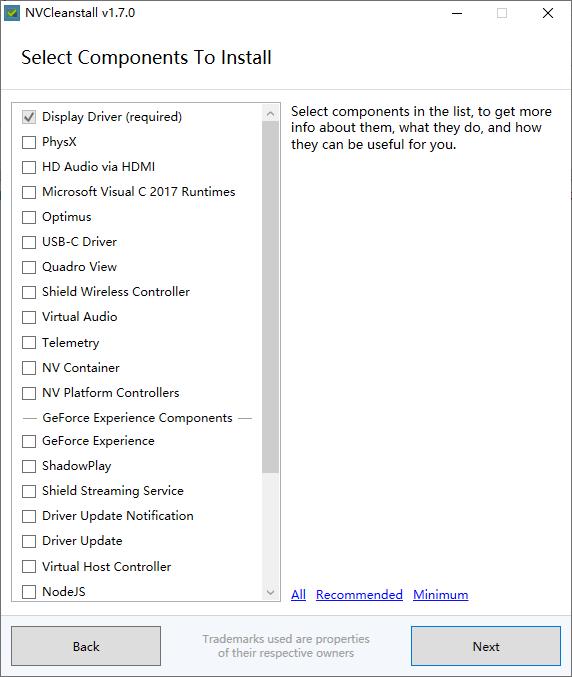Check HD Audio via HDMI

(x=29, y=167)
